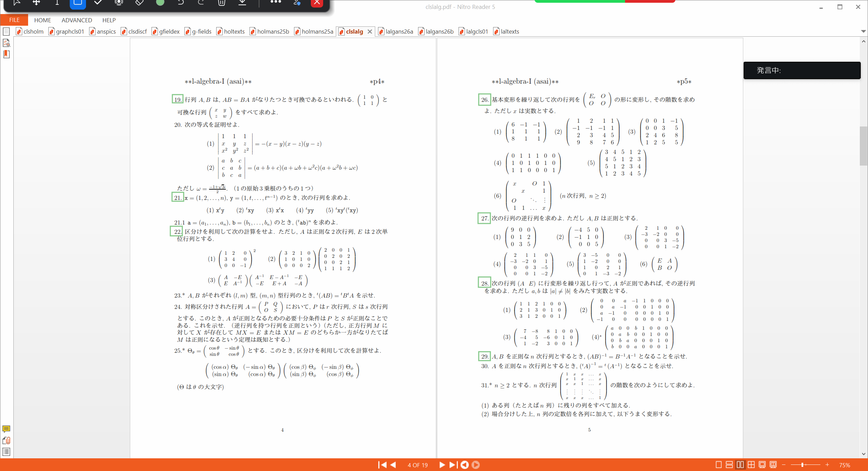Switch to continuous page view
This screenshot has width=868, height=471.
pyautogui.click(x=729, y=465)
